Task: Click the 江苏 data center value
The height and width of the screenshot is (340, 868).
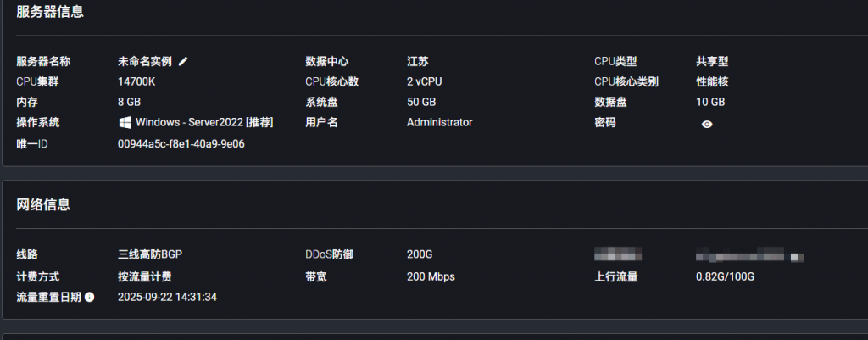Action: point(417,62)
